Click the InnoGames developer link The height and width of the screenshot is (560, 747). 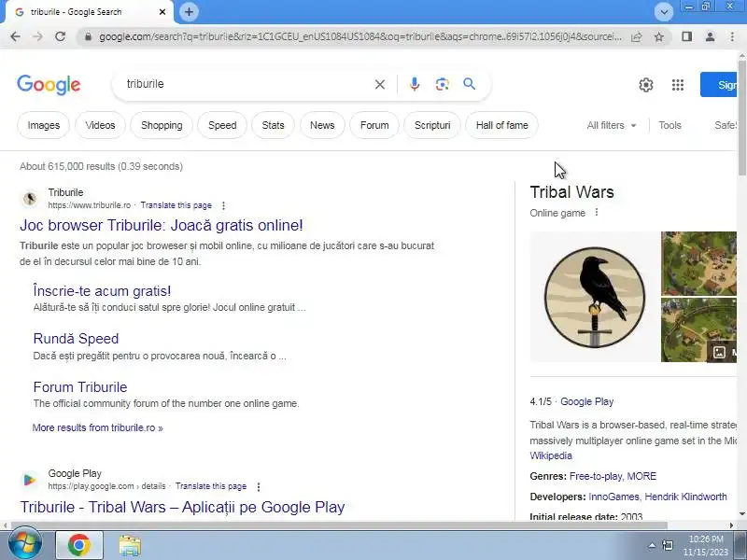click(x=613, y=497)
